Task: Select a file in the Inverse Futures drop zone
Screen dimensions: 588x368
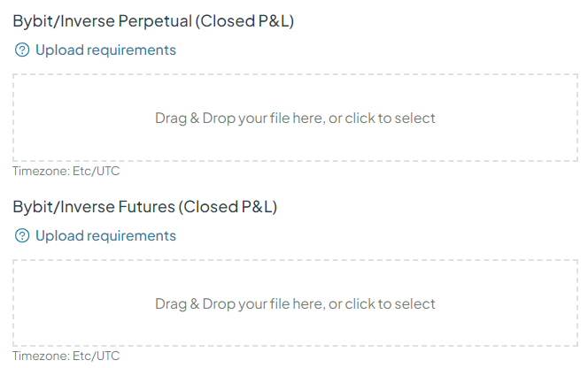Action: (295, 303)
